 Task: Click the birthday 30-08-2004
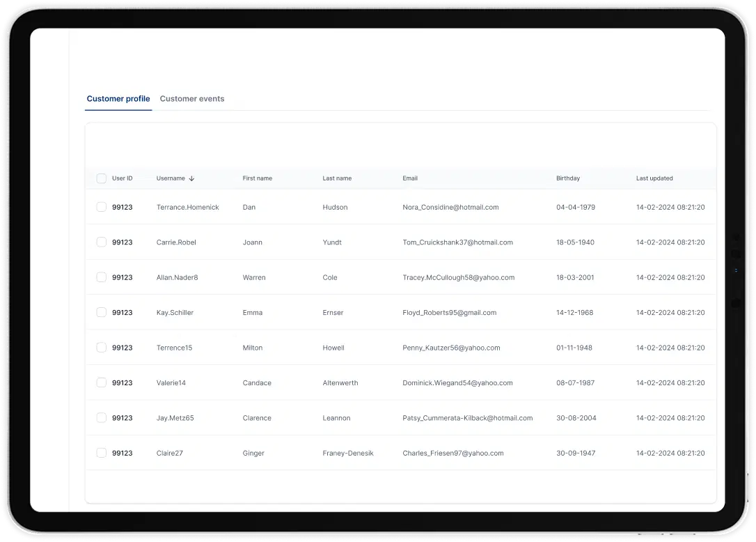click(576, 419)
